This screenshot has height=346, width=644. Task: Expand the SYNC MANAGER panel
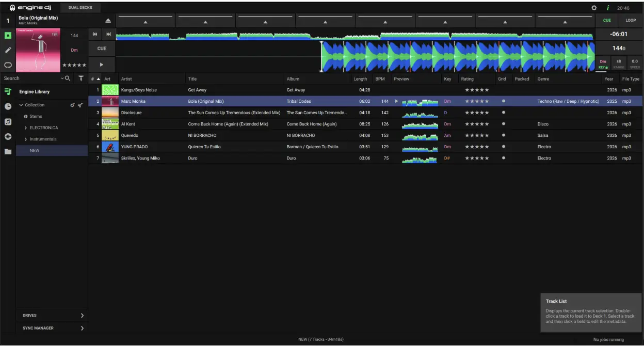(82, 328)
